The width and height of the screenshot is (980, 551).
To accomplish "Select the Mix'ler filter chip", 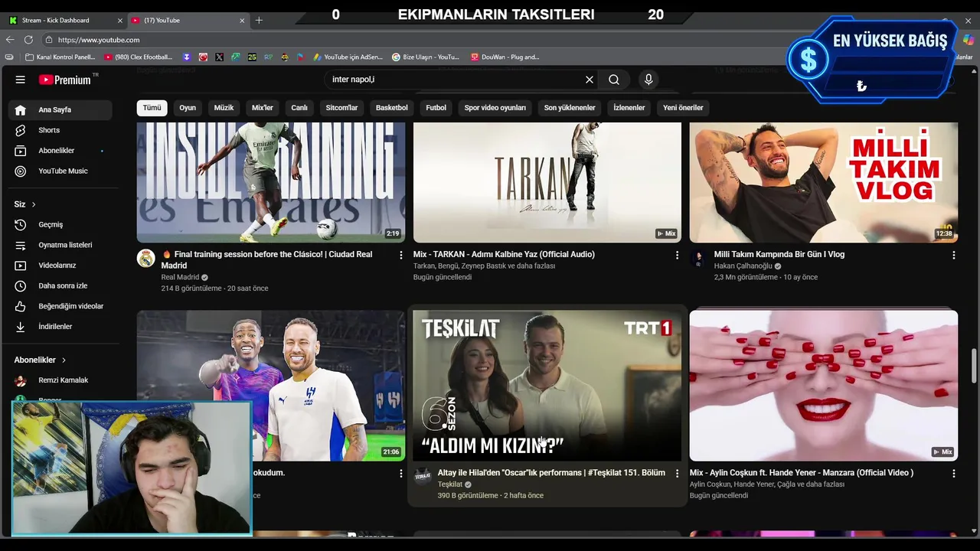I will tap(263, 108).
